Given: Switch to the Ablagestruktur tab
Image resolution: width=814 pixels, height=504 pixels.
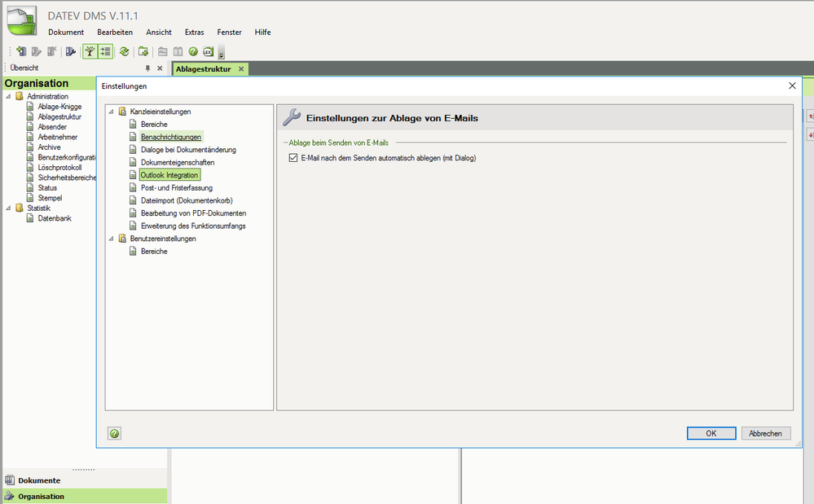Looking at the screenshot, I should coord(203,69).
